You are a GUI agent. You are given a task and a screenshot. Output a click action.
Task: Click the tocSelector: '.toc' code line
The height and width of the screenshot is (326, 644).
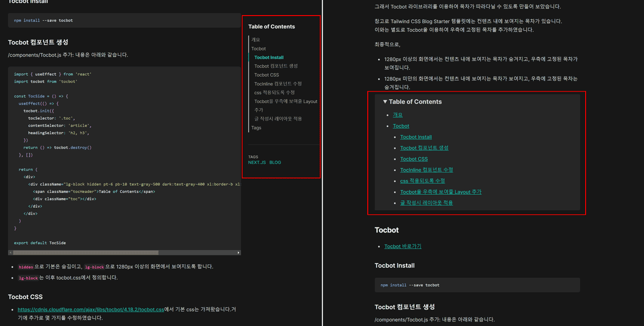[52, 118]
